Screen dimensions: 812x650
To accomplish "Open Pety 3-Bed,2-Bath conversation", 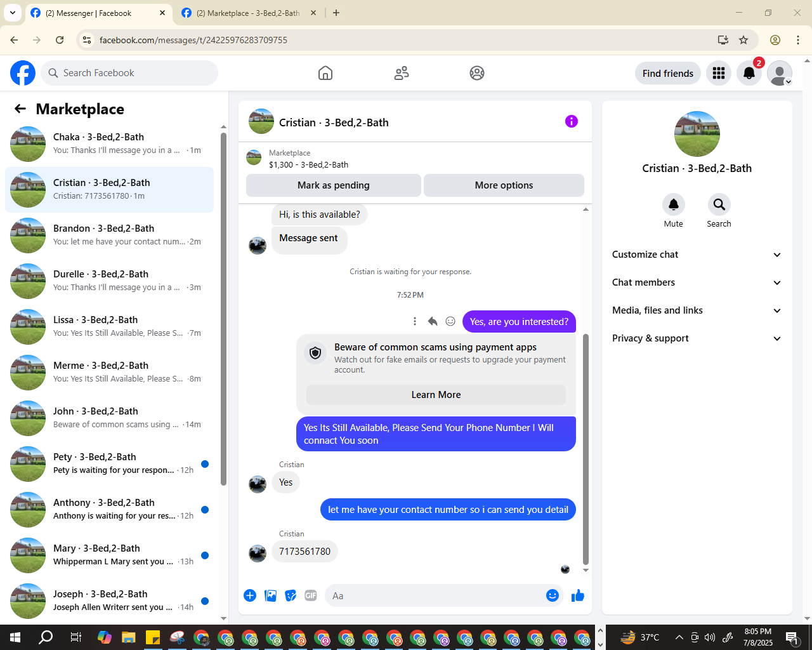I will [109, 464].
